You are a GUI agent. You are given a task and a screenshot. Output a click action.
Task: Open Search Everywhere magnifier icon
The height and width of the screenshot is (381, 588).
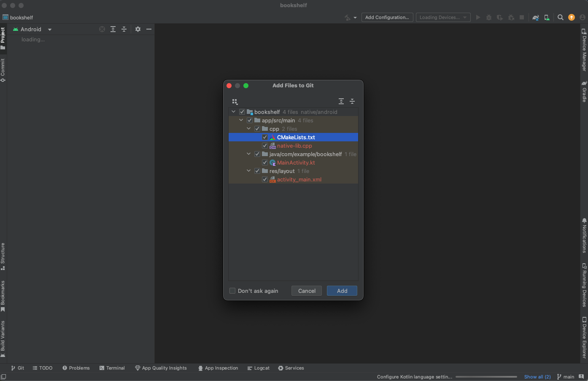(x=561, y=18)
